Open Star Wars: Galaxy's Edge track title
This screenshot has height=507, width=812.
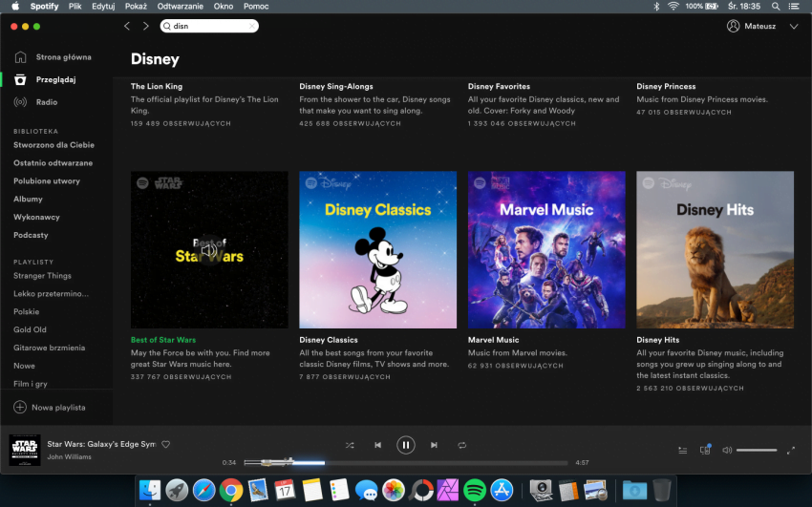101,444
